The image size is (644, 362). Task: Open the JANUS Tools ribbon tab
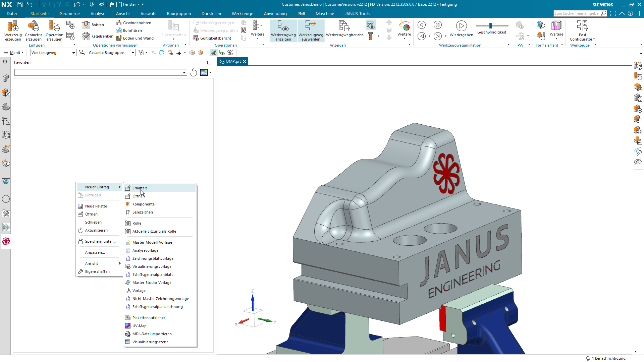[357, 14]
